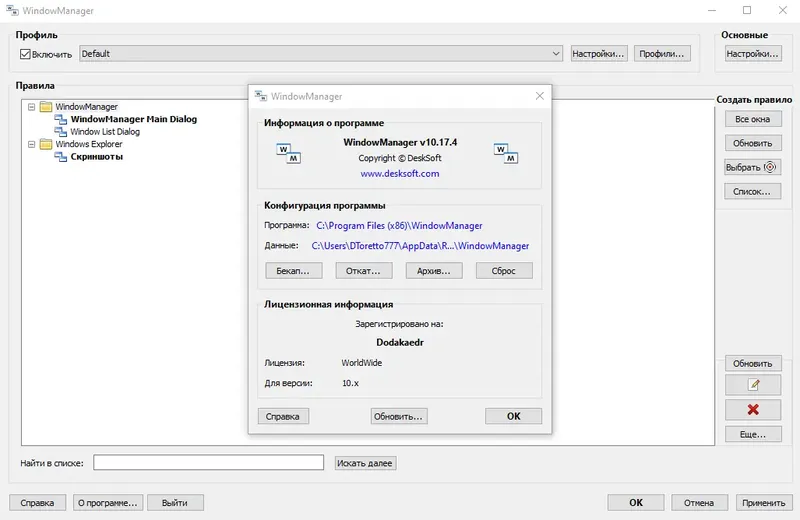Click Справка in about dialog
Viewport: 800px width, 520px height.
[283, 416]
